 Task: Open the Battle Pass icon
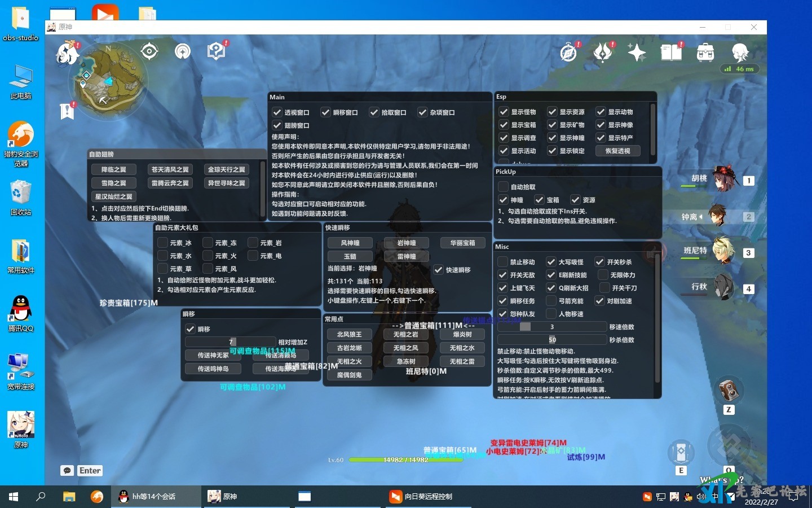coord(603,52)
